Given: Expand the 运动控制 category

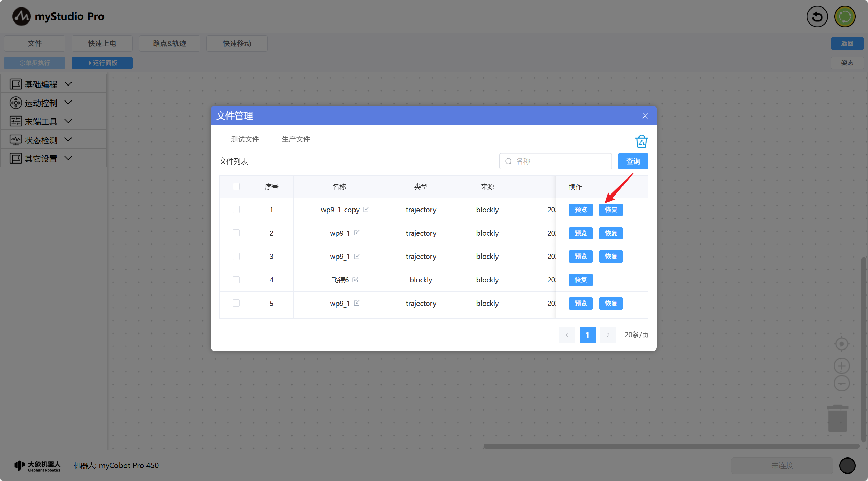Looking at the screenshot, I should 41,103.
